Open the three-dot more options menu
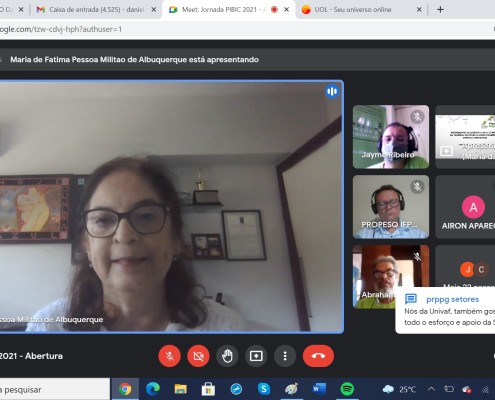495x400 pixels. click(285, 356)
